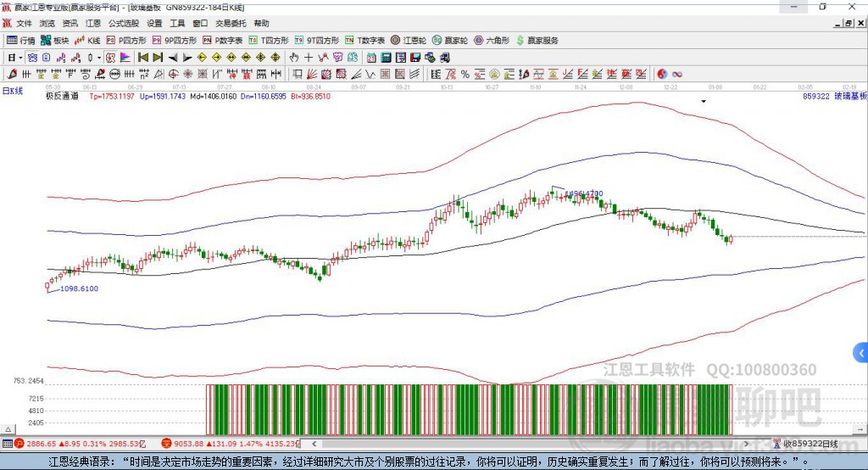Click the 1098.6100 low price label
The height and width of the screenshot is (470, 868).
tap(79, 288)
